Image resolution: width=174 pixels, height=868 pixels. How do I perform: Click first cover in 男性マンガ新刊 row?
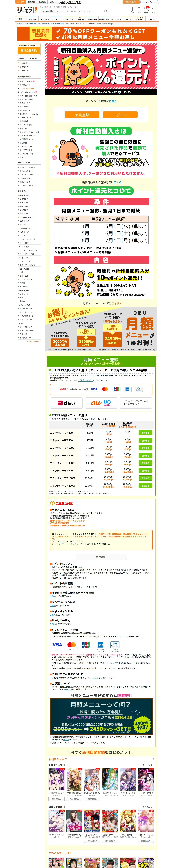pyautogui.click(x=56, y=821)
